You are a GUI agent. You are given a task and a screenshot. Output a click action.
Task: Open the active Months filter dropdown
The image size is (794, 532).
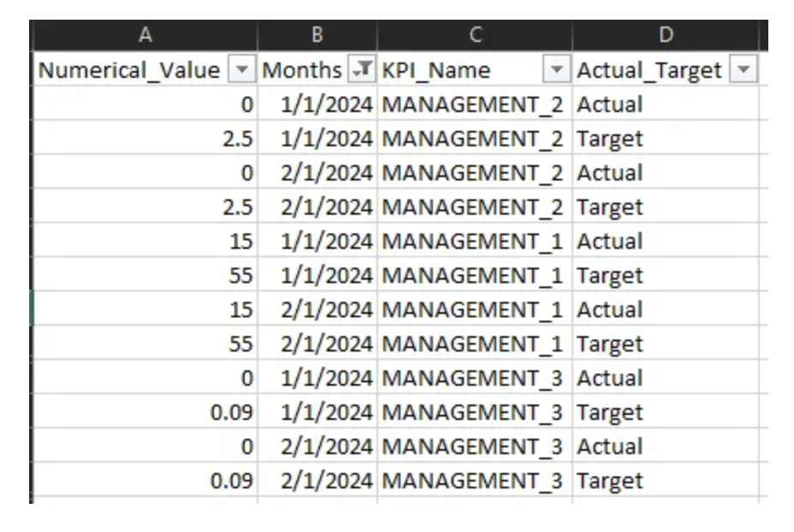[x=363, y=70]
